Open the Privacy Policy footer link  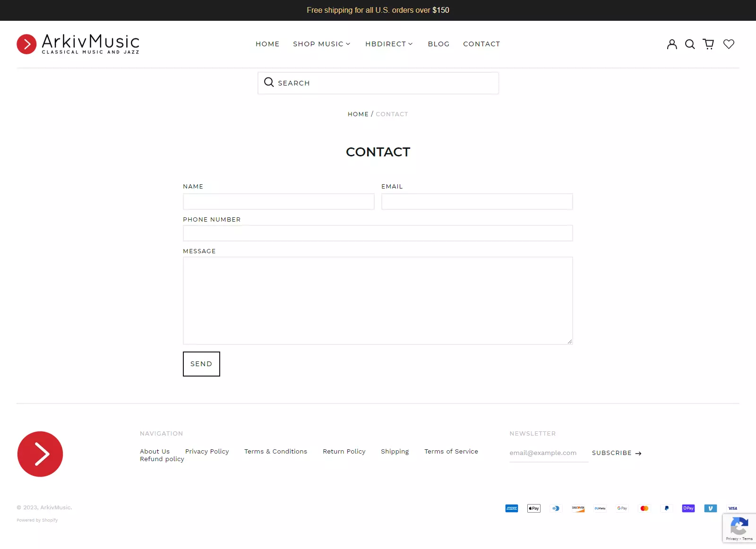[207, 451]
